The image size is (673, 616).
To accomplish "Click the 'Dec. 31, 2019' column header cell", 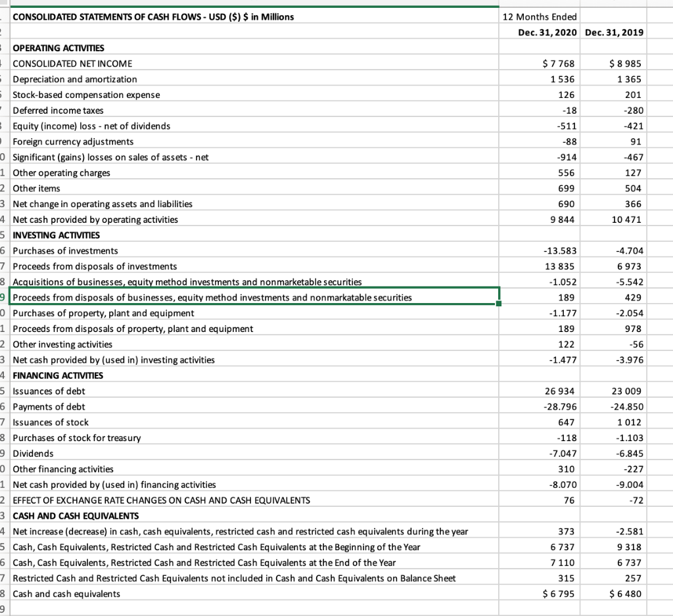I will (614, 32).
